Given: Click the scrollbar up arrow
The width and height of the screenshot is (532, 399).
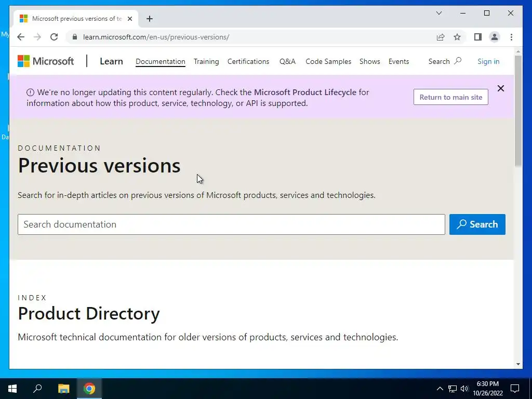Looking at the screenshot, I should click(x=518, y=51).
